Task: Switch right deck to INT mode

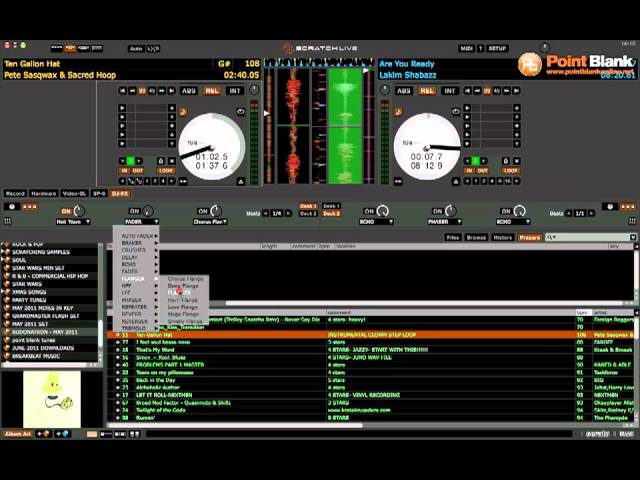Action: coord(449,91)
